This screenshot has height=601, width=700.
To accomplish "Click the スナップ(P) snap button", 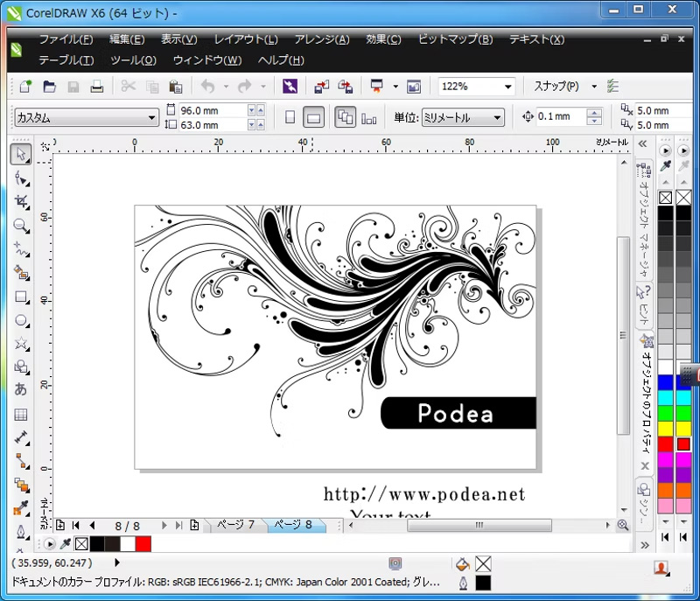I will tap(556, 87).
